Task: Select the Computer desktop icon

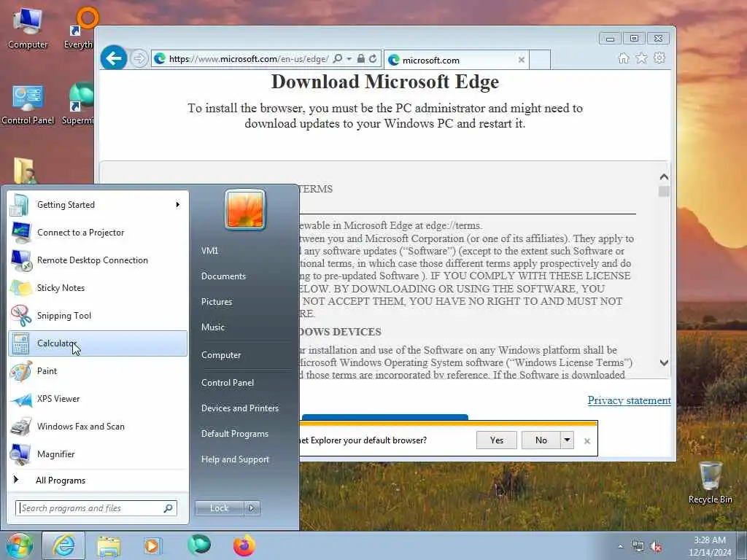Action: [27, 28]
